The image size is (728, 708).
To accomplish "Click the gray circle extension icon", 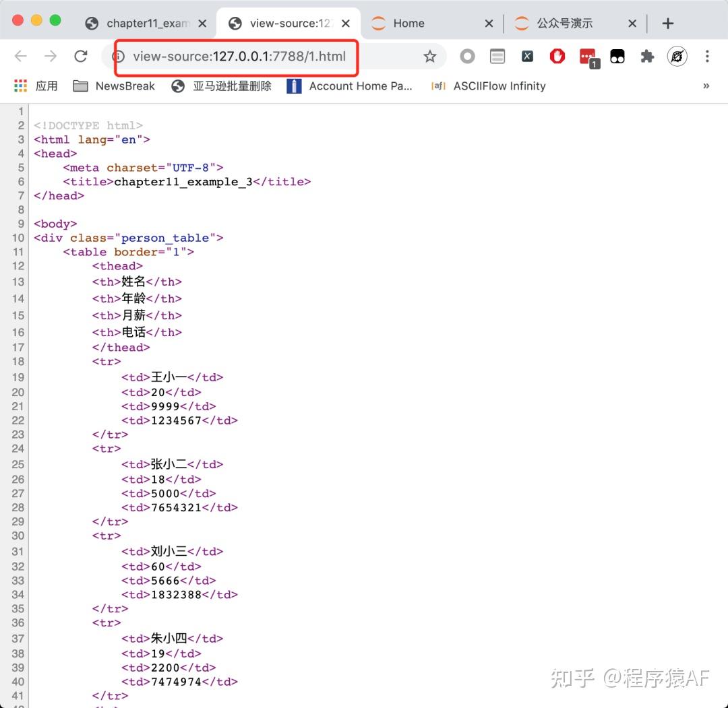I will (x=467, y=57).
